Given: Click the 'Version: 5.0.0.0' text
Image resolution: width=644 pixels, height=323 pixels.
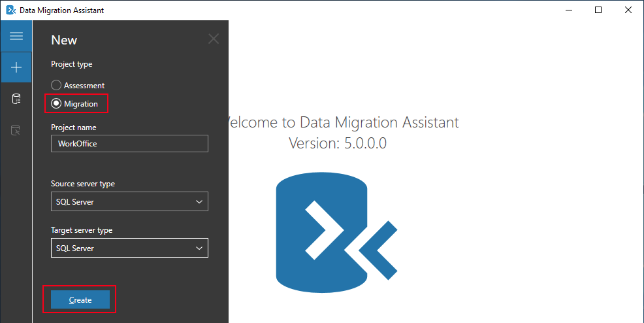Looking at the screenshot, I should [338, 143].
